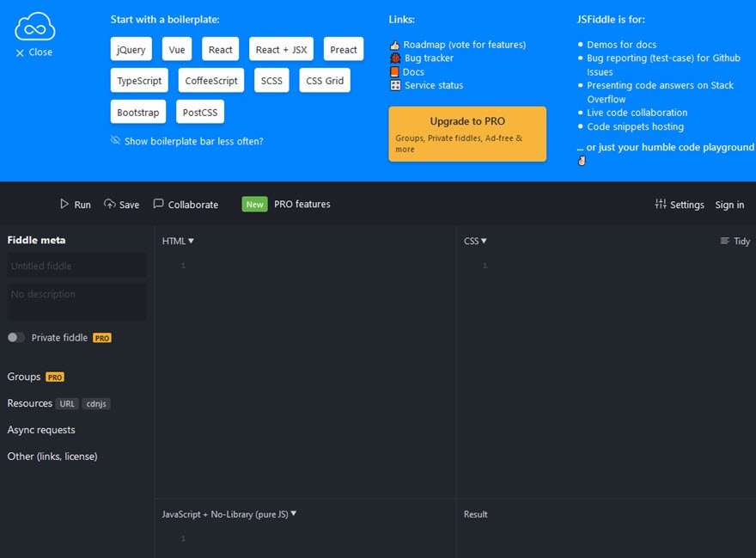Open the Other (links, license) section

(x=52, y=456)
